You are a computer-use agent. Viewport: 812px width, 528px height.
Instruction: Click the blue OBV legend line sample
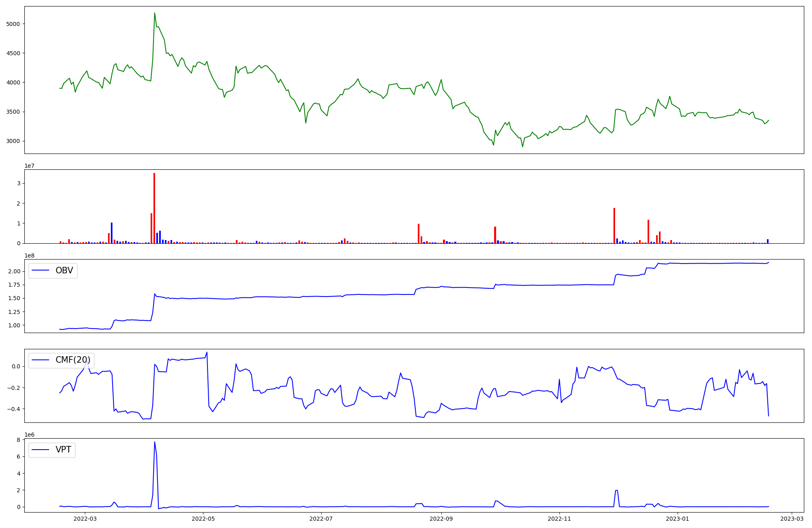click(41, 270)
